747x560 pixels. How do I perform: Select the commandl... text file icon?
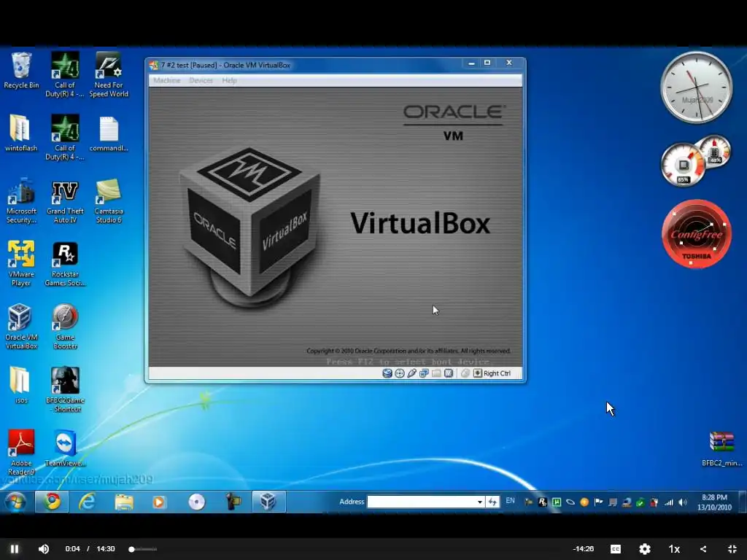109,133
